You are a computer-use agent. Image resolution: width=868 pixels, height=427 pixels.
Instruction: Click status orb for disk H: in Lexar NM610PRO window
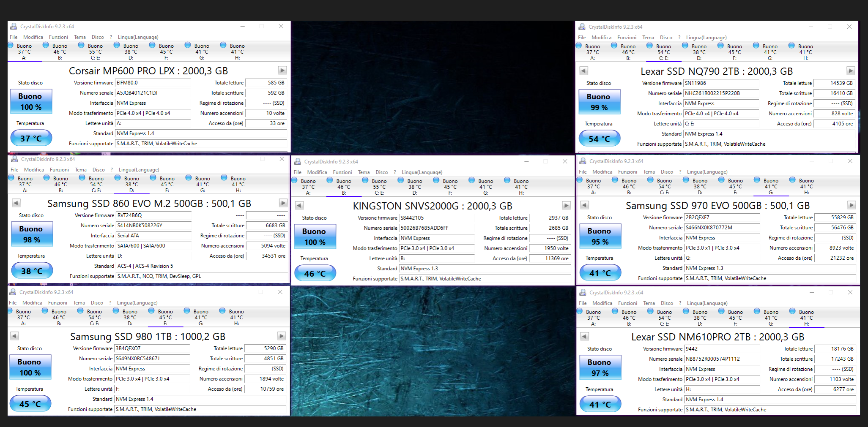coord(792,311)
